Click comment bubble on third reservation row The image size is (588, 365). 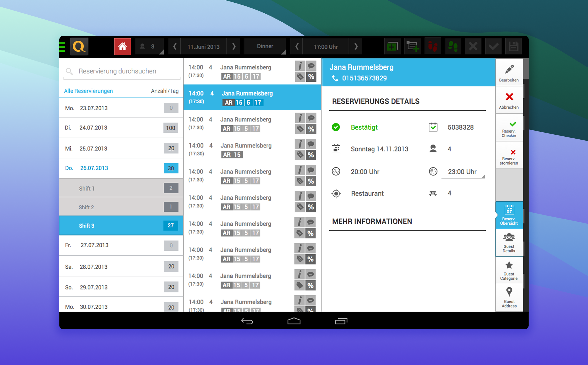click(311, 118)
